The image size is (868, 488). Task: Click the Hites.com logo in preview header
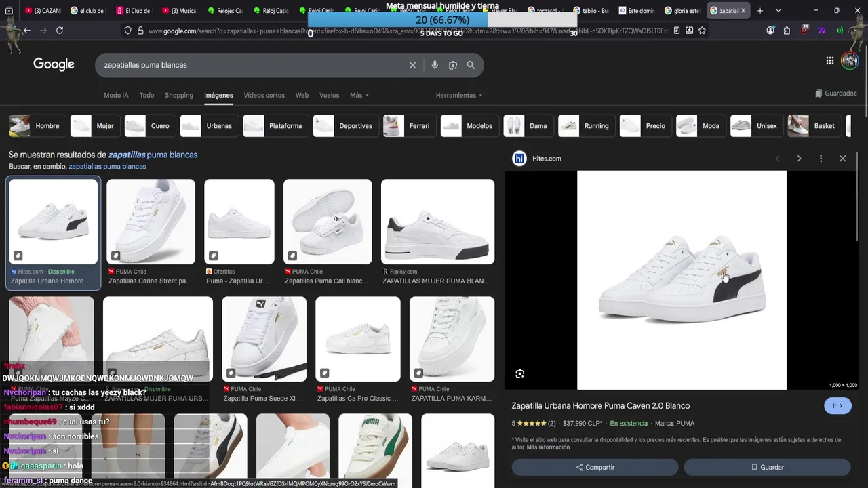point(519,159)
